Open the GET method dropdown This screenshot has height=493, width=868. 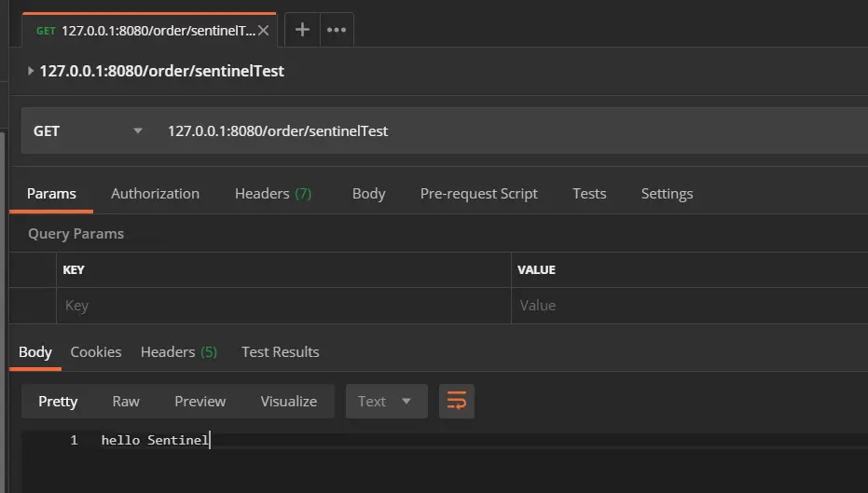coord(89,131)
